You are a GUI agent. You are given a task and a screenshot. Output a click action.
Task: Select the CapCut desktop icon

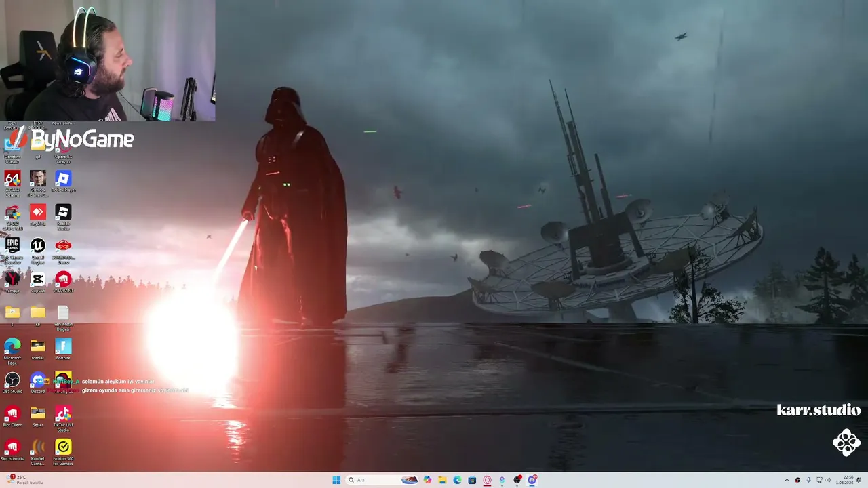38,282
